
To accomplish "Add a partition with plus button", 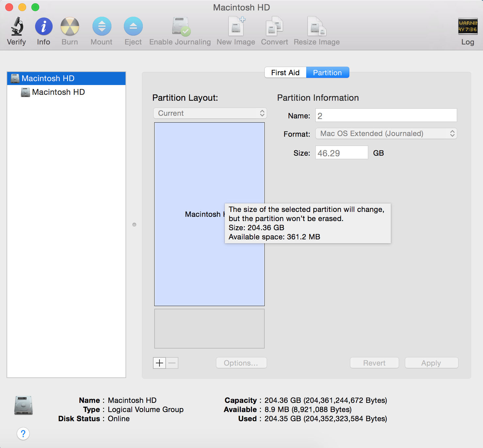I will coord(159,363).
